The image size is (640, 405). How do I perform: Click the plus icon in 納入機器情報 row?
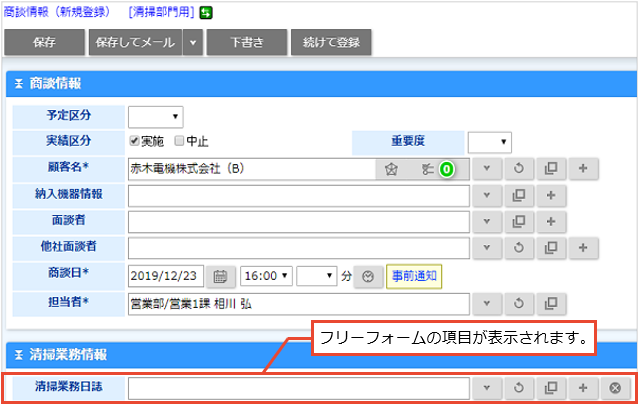[551, 195]
